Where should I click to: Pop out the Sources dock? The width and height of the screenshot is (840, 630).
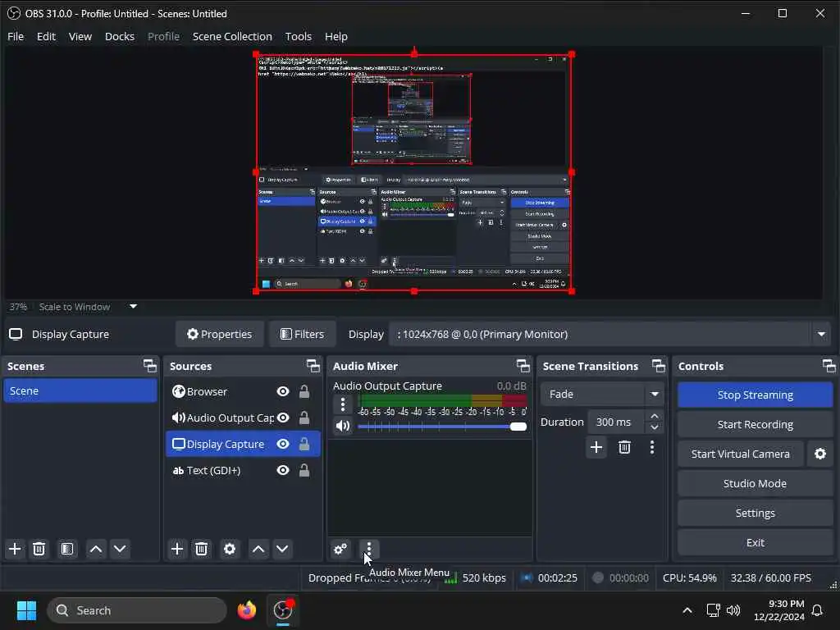[313, 366]
